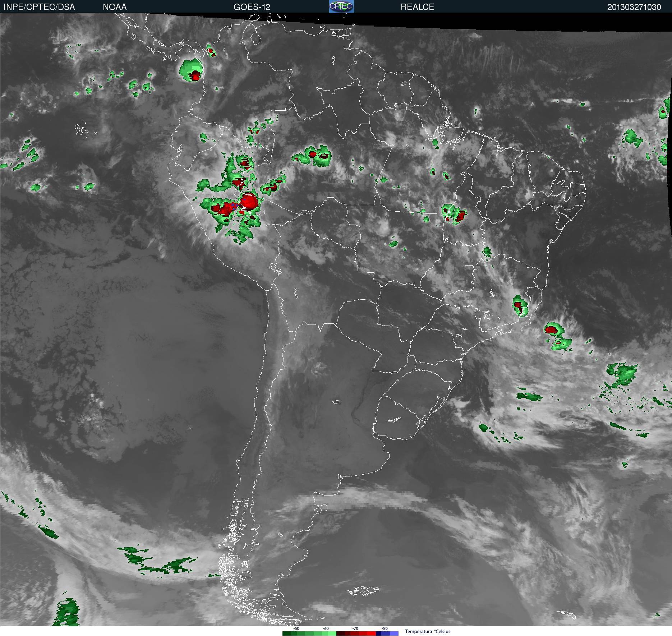Click the -60 label on the temperature scale
Viewport: 672px width, 636px height.
click(x=326, y=628)
